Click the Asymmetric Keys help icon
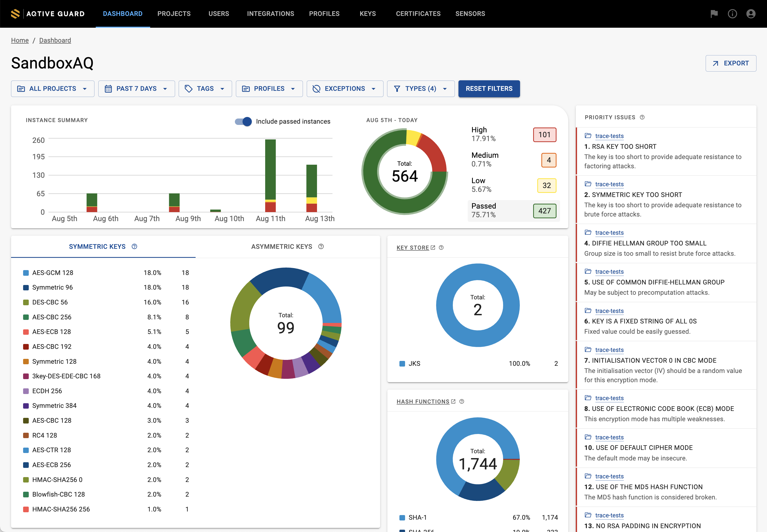The image size is (767, 532). click(x=321, y=247)
